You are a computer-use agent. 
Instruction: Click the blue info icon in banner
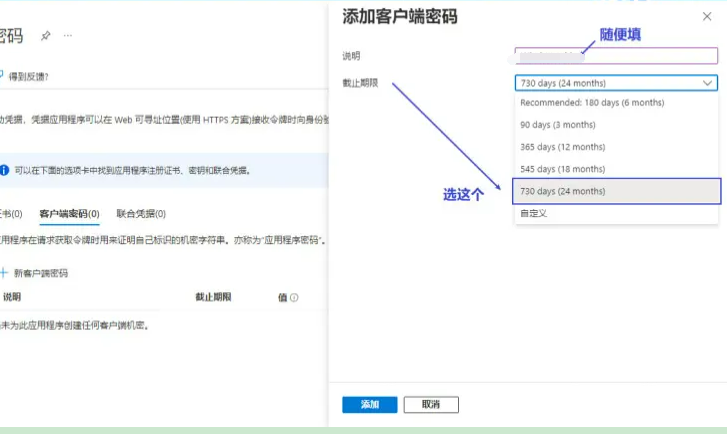[x=4, y=170]
